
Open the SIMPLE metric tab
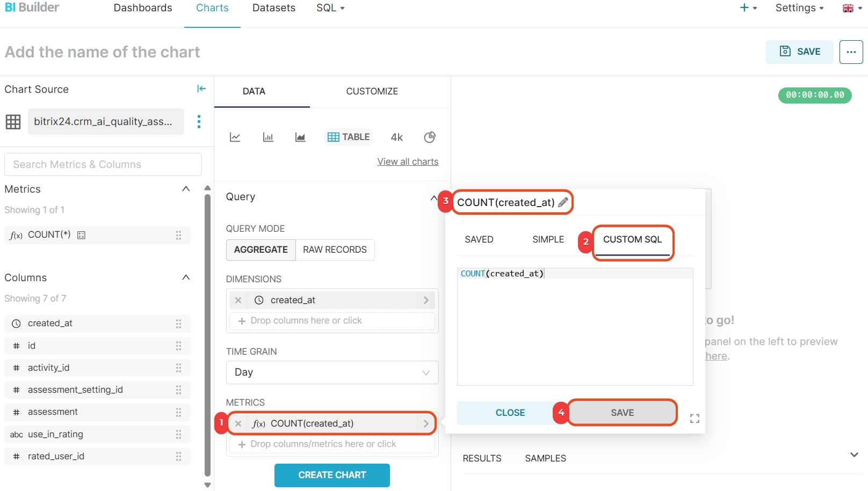click(548, 240)
